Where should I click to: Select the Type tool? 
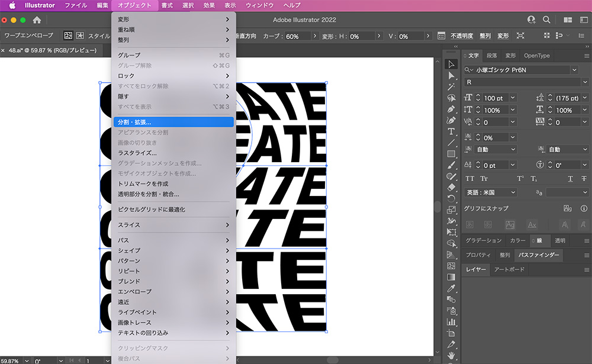(451, 131)
